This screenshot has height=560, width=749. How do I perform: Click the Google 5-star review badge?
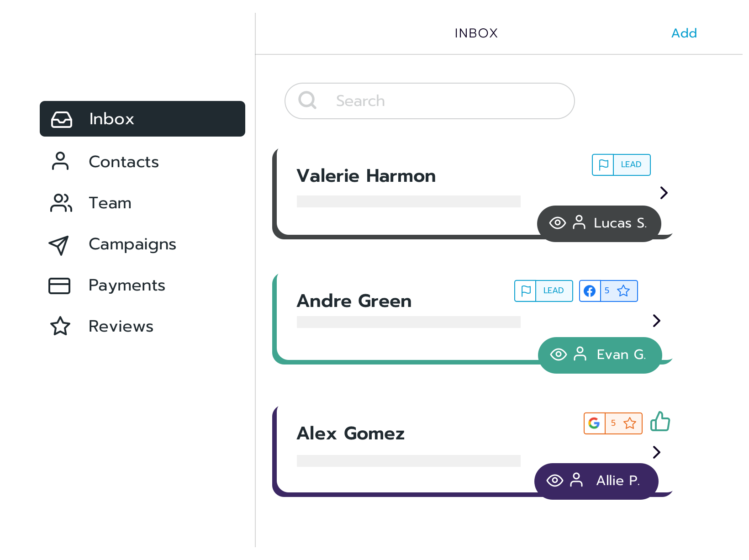click(613, 423)
